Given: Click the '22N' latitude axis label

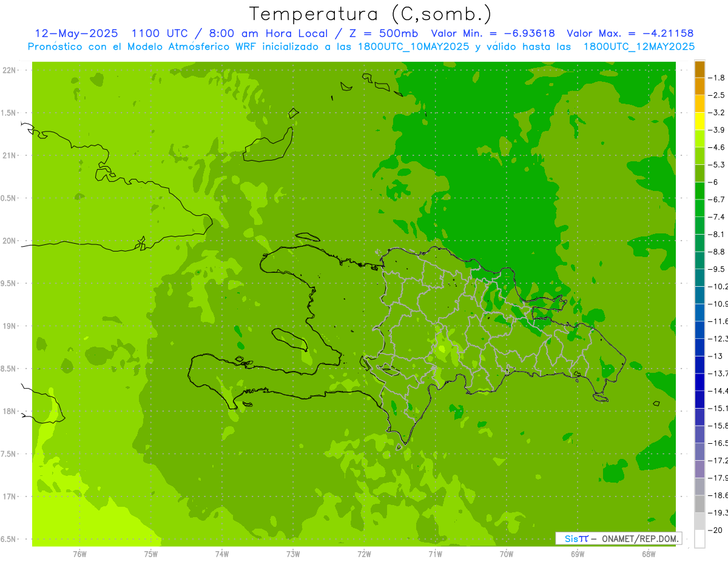Looking at the screenshot, I should tap(10, 70).
